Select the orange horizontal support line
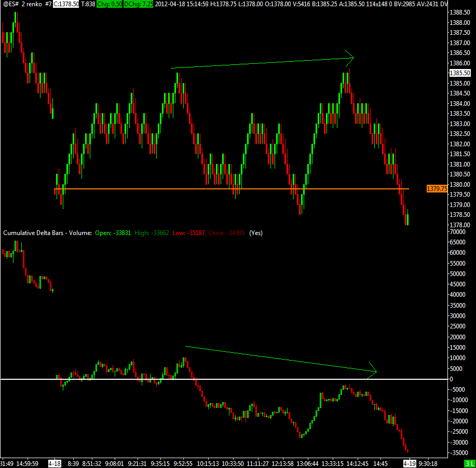 (232, 189)
